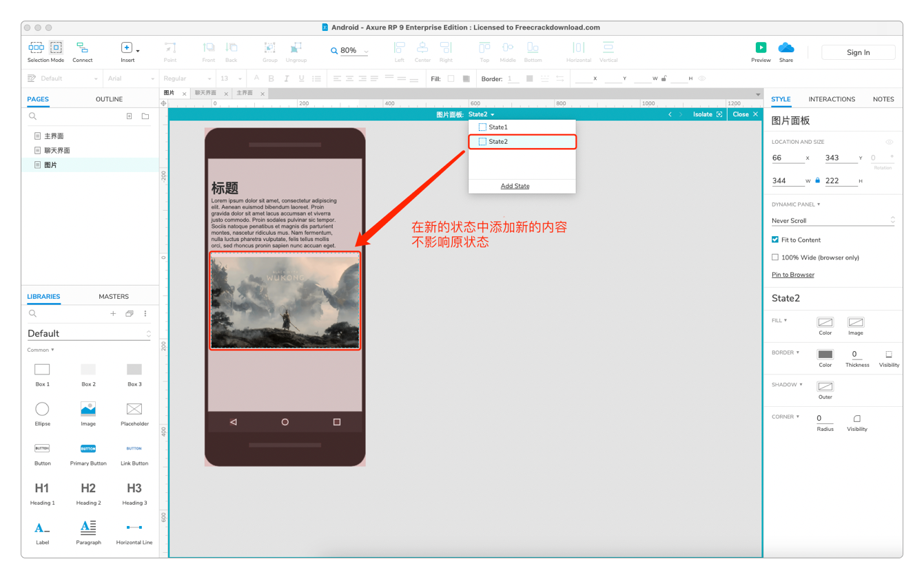
Task: Select the contained Selection Mode icon
Action: (57, 48)
